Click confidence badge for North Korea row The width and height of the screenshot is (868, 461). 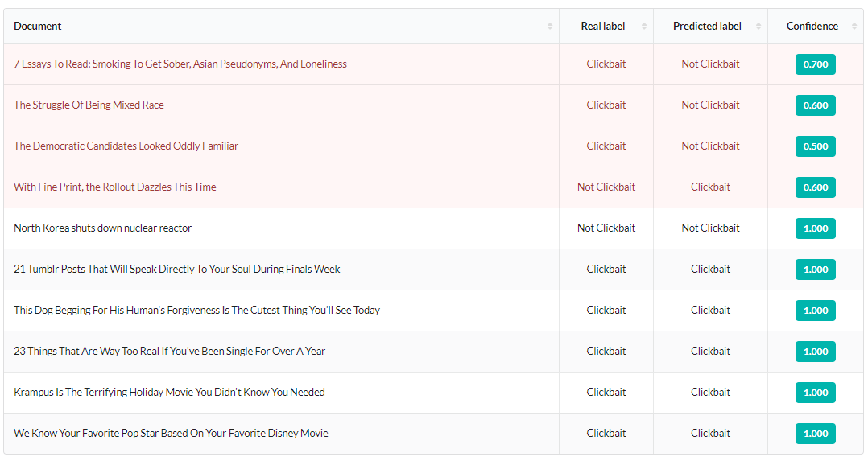coord(816,228)
